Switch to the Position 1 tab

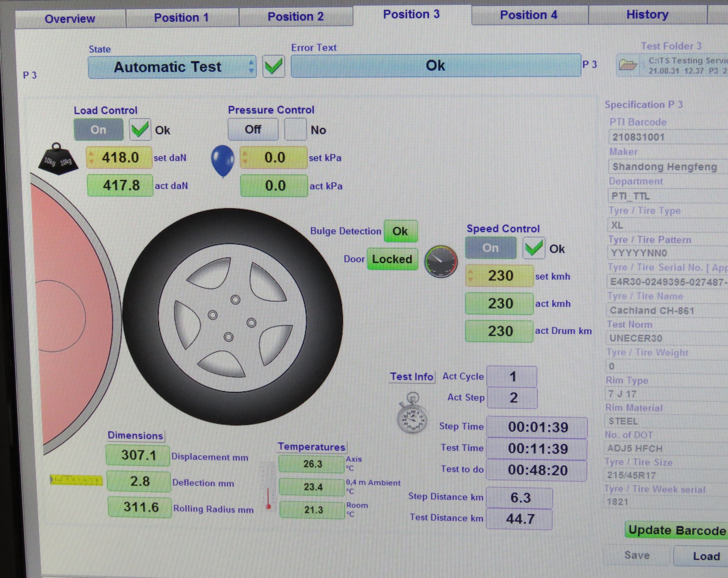tap(182, 18)
